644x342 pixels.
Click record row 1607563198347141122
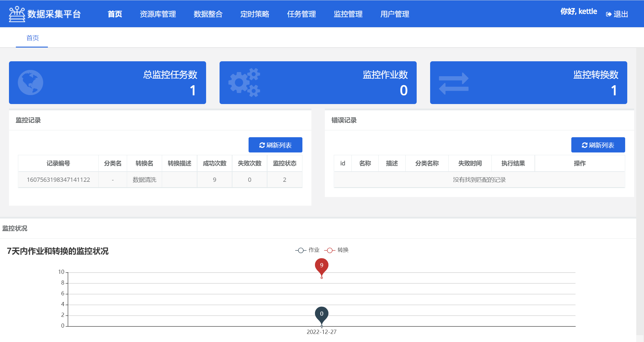point(58,180)
